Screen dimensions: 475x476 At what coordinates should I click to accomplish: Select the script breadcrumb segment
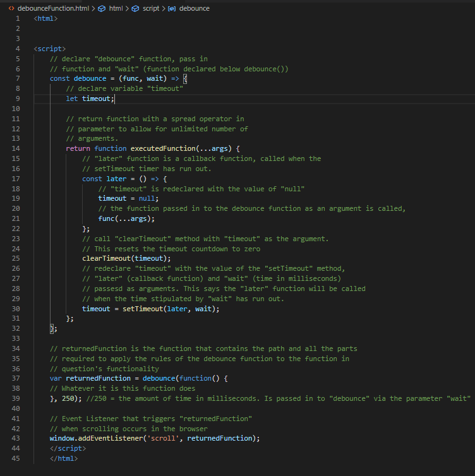151,8
